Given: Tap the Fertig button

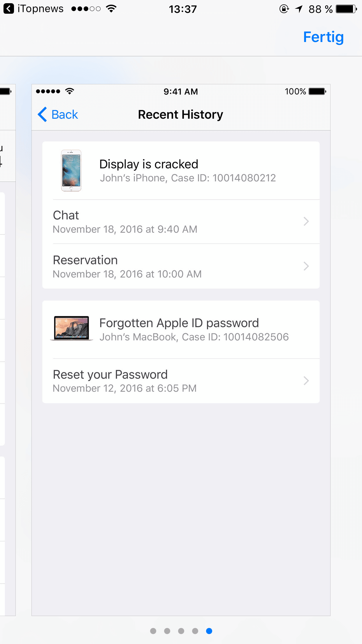Looking at the screenshot, I should [324, 37].
